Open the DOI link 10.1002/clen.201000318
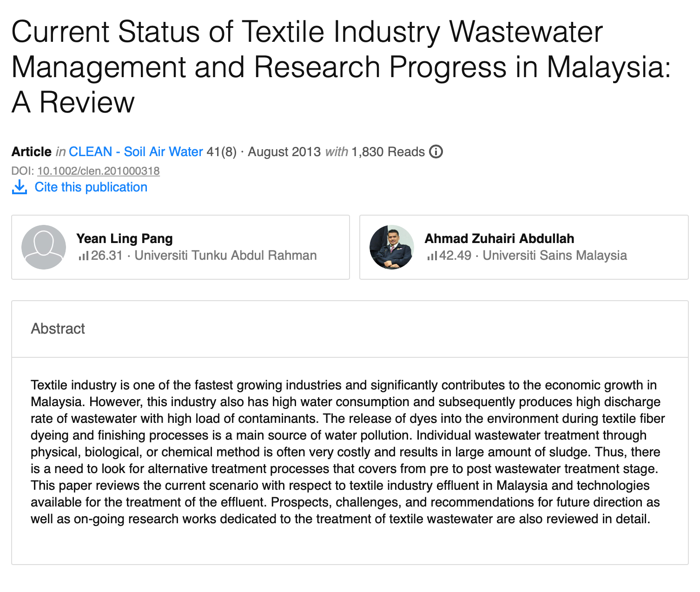Viewport: 700px width, 592px height. tap(99, 171)
